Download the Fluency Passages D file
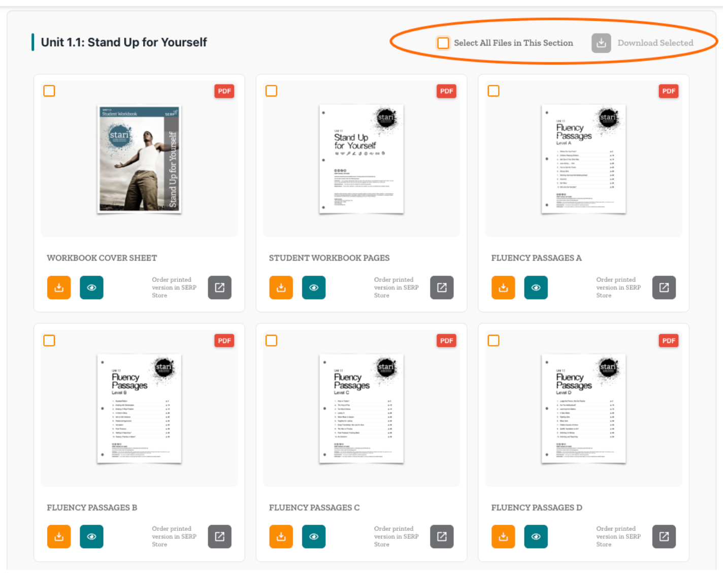 pos(504,536)
